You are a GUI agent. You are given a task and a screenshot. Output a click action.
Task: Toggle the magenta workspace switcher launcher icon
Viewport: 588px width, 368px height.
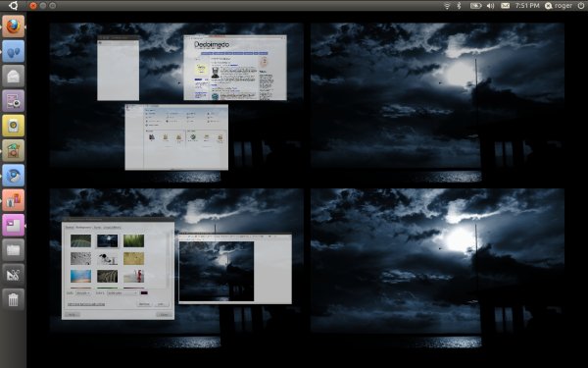13,225
